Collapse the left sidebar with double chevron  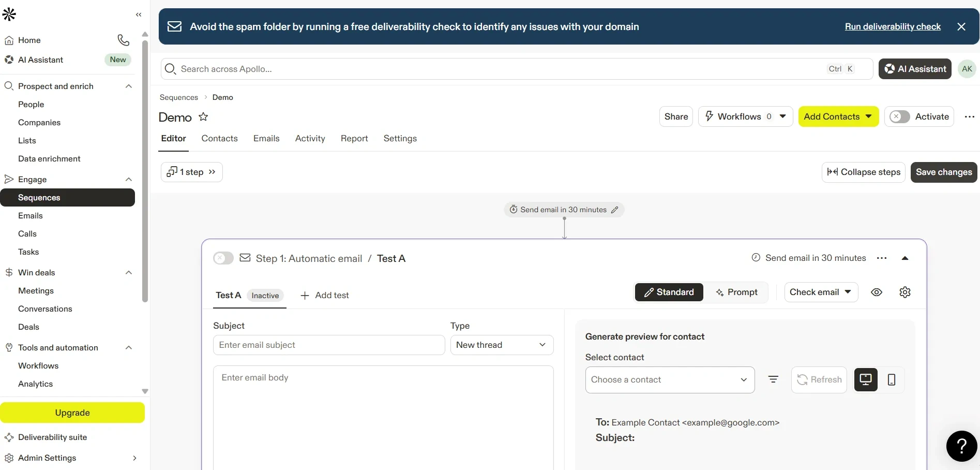(x=139, y=14)
